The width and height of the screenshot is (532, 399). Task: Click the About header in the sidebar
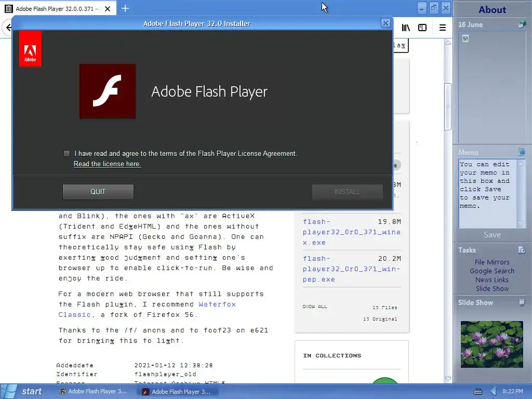click(492, 9)
